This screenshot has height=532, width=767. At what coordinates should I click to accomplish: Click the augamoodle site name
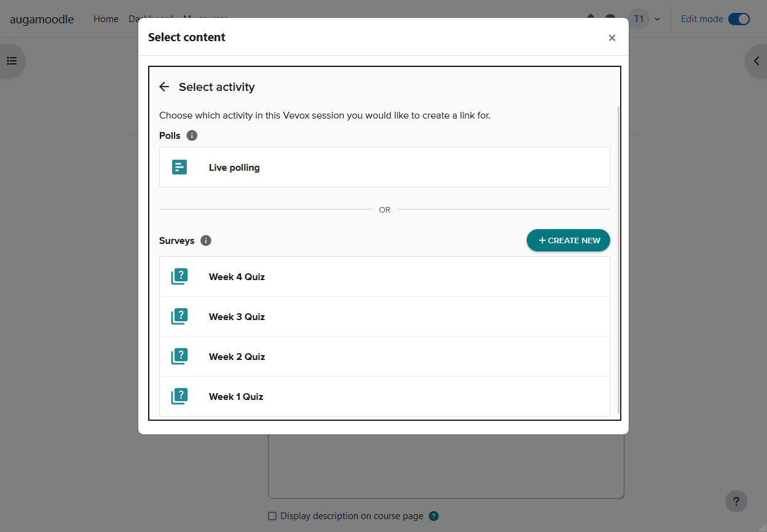(42, 19)
